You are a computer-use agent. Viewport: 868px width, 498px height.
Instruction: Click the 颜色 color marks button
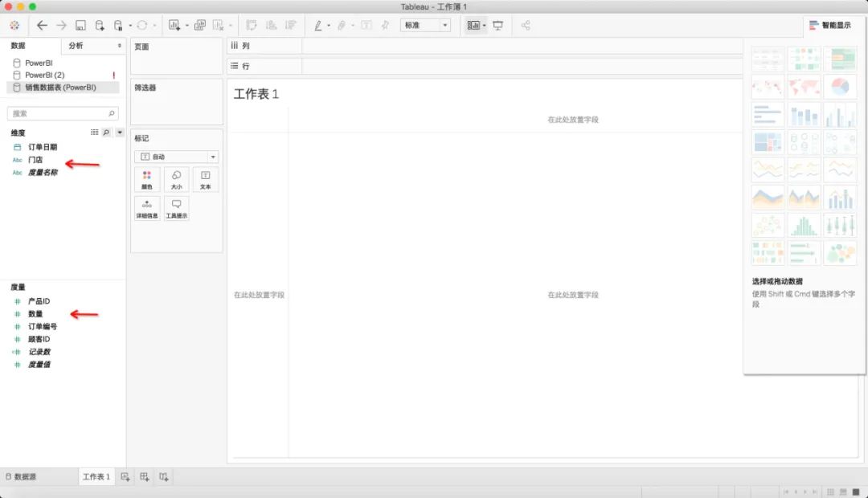coord(147,179)
